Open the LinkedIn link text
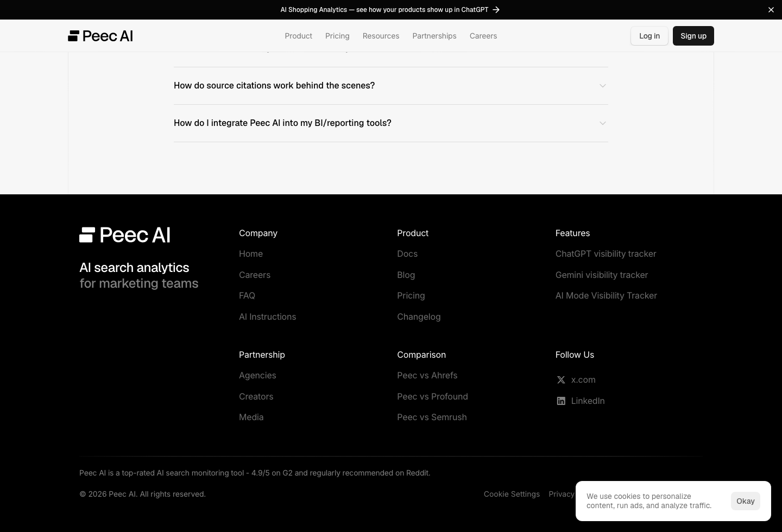 (588, 401)
